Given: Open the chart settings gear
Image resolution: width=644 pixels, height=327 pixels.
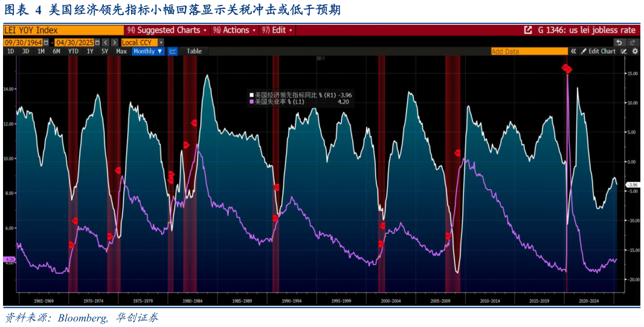Looking at the screenshot, I should click(x=635, y=51).
